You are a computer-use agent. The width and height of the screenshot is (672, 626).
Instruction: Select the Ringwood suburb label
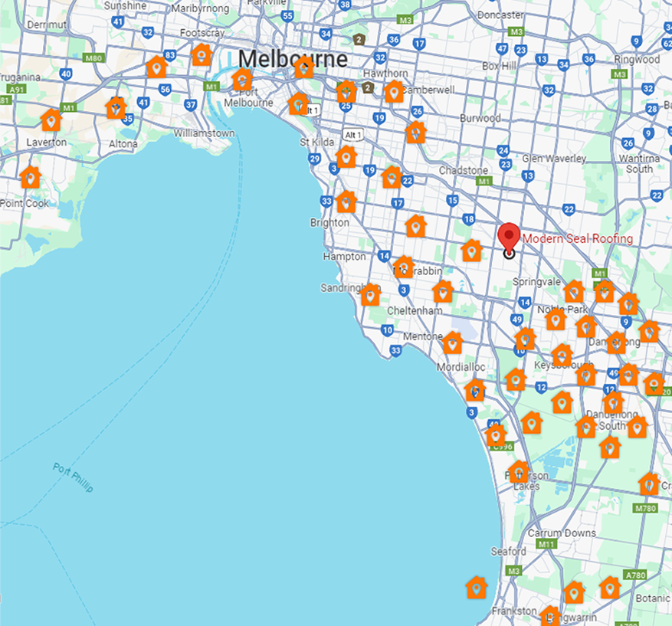[x=636, y=59]
